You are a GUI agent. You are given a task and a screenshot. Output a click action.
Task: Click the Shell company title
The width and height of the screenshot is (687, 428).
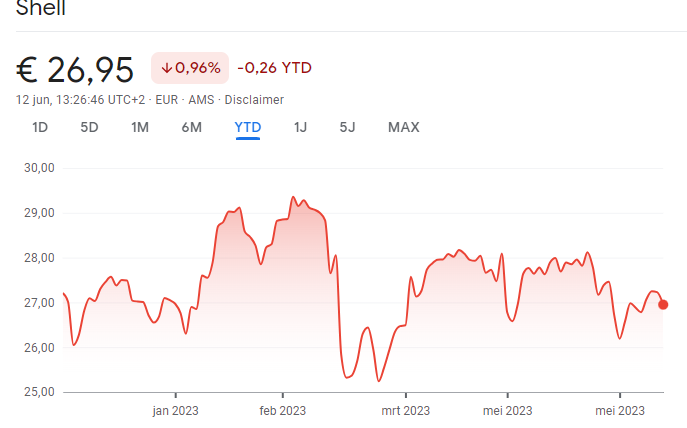click(43, 8)
